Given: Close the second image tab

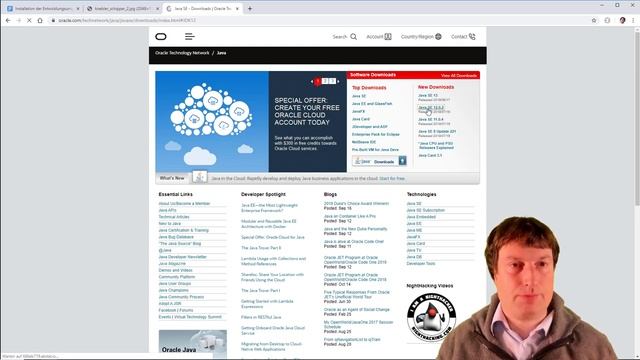Looking at the screenshot, I should pos(158,9).
